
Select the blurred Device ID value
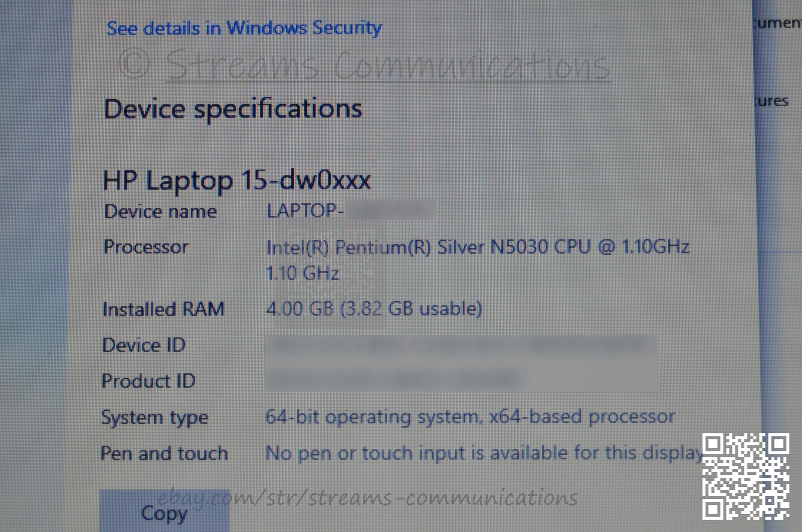click(461, 345)
